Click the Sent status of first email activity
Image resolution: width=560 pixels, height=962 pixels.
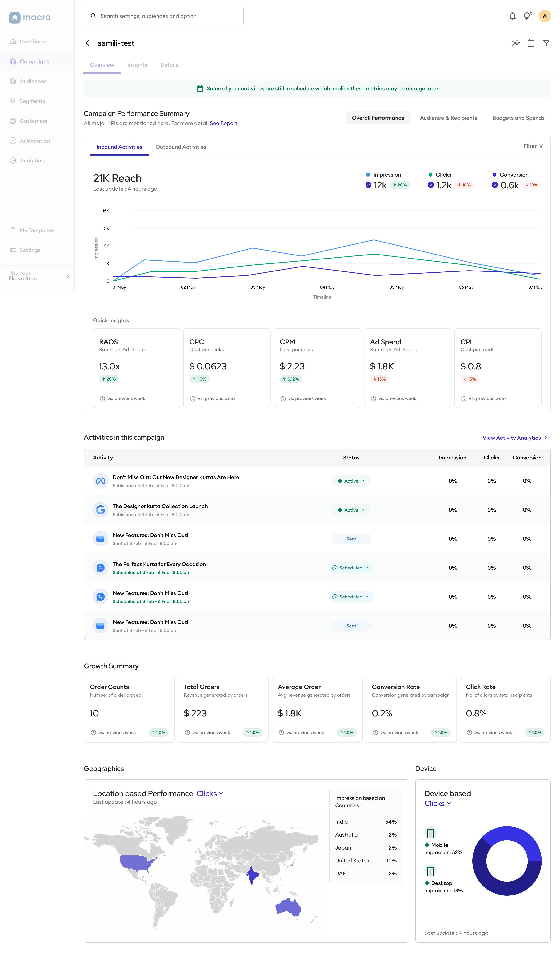[351, 539]
